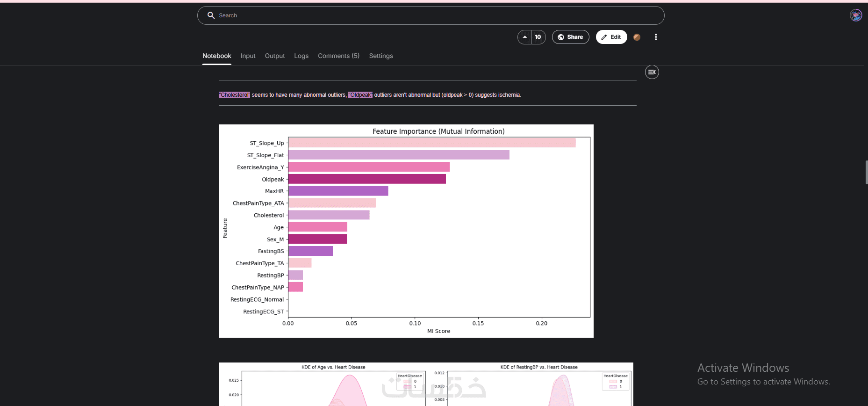Viewport: 868px width, 406px height.
Task: Share this notebook
Action: [570, 37]
